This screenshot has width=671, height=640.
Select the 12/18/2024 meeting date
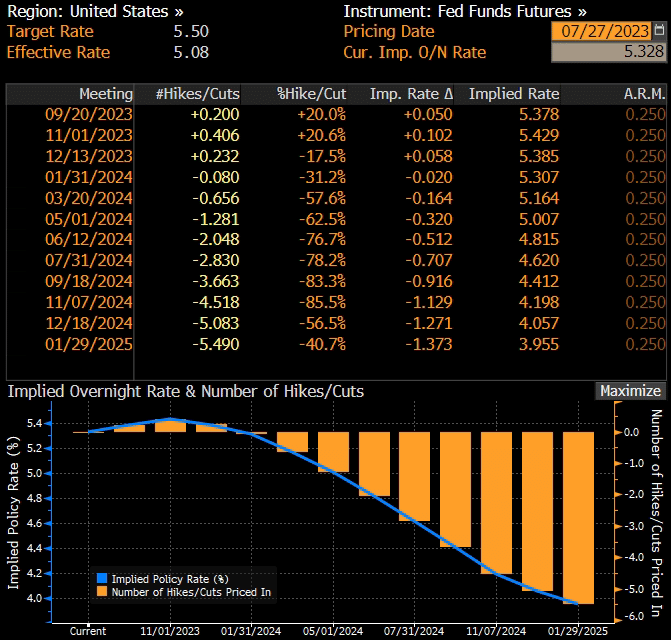(x=89, y=323)
